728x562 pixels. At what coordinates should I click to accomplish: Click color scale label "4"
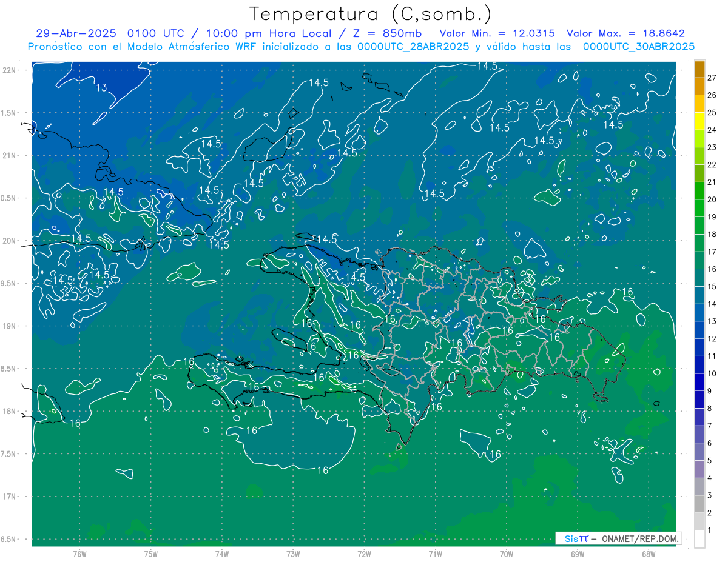(x=709, y=478)
